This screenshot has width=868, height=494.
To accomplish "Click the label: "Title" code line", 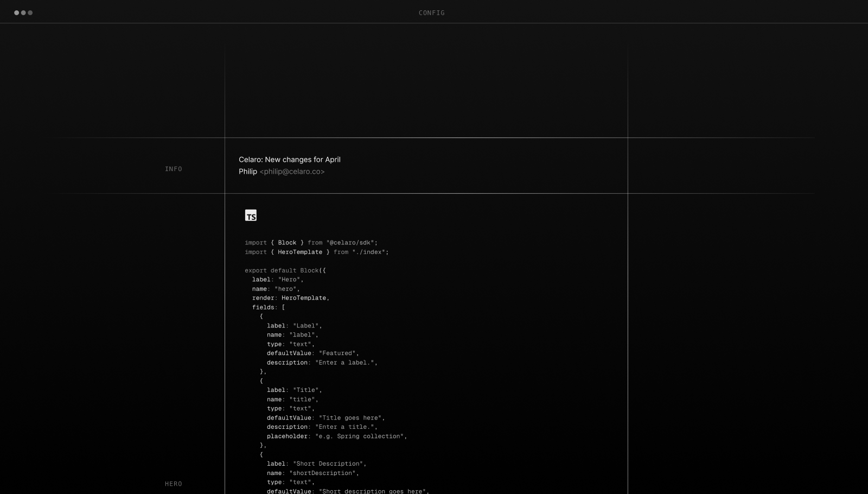I will [x=295, y=390].
